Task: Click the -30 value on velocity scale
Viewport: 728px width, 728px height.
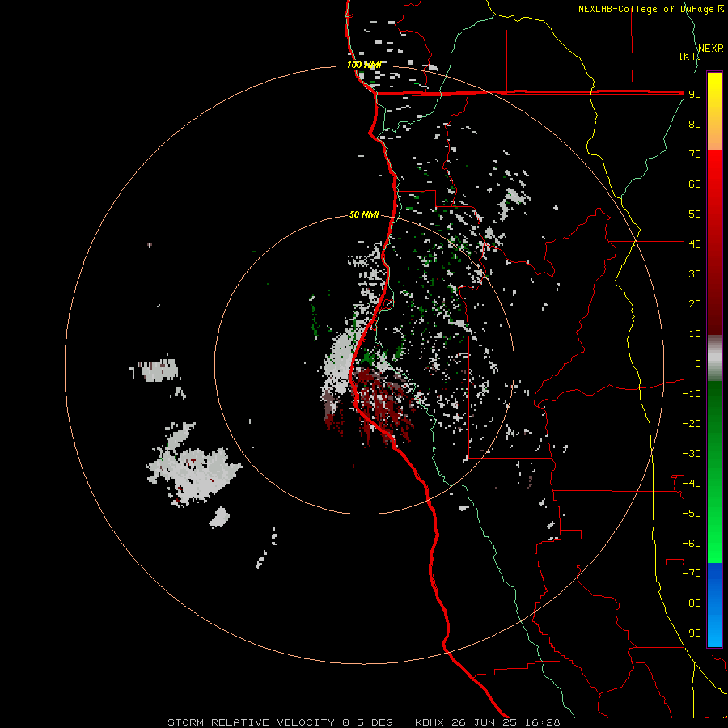Action: point(692,454)
